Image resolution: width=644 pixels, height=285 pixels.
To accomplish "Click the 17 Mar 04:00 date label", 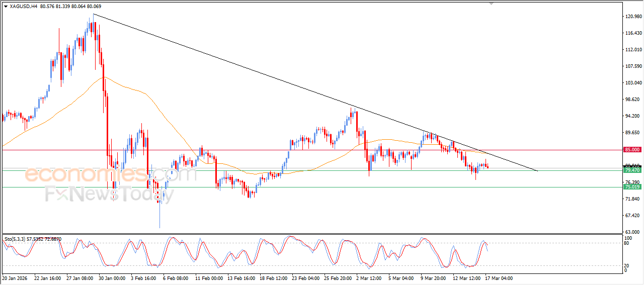I will (499, 277).
